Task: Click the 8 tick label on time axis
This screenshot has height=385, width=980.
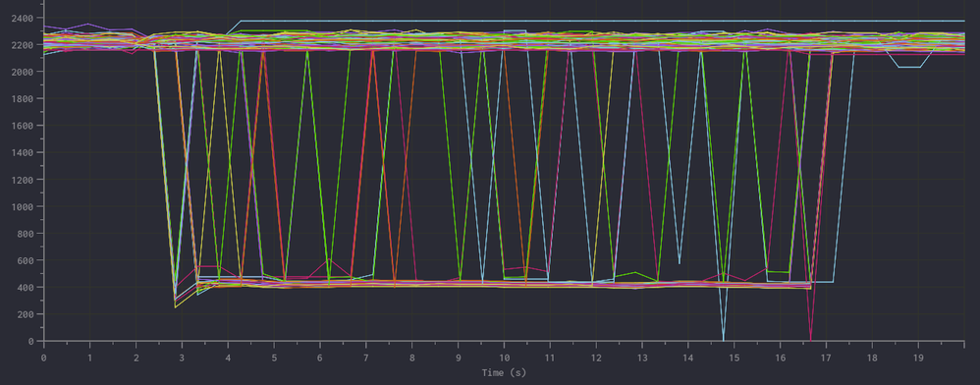Action: 411,358
